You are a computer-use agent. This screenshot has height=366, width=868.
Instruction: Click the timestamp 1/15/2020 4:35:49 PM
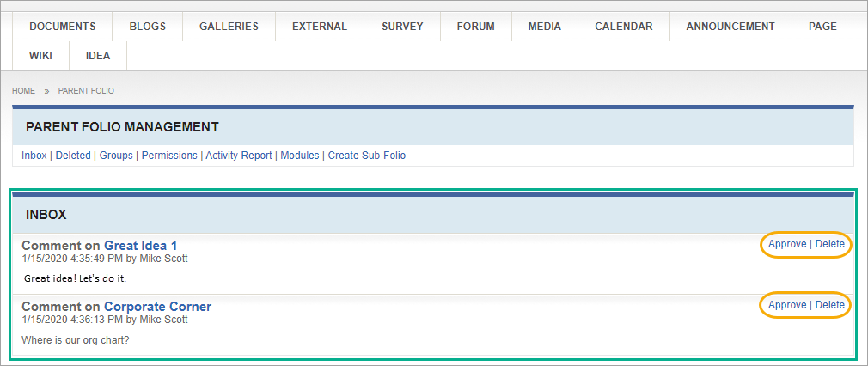tap(72, 259)
